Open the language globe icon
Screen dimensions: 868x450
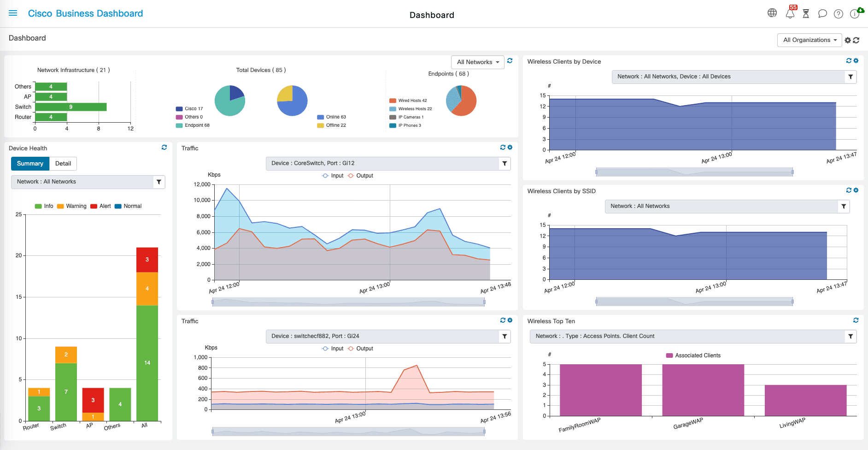tap(772, 13)
